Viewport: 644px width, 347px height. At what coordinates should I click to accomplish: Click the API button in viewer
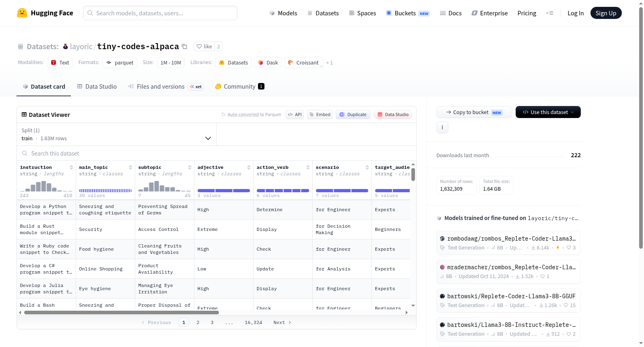[x=295, y=114]
